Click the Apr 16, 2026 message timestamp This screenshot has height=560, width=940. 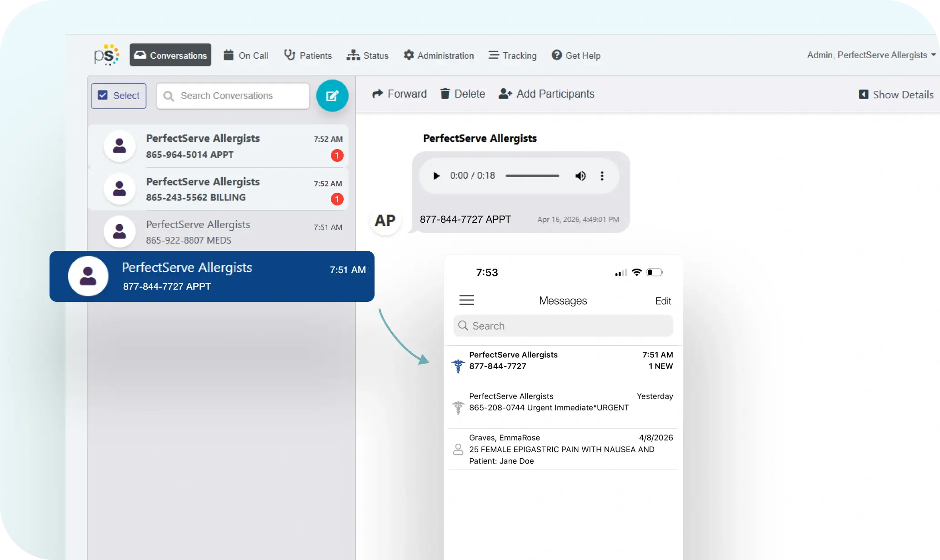point(578,220)
